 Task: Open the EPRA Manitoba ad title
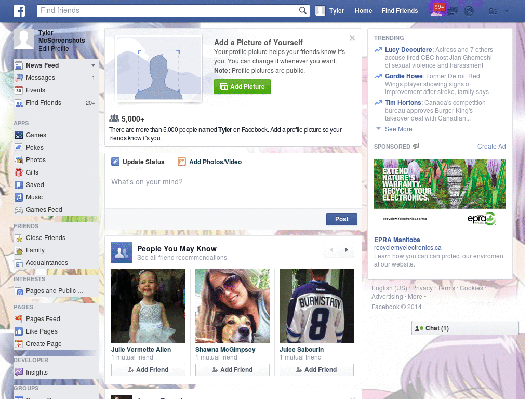(x=397, y=240)
